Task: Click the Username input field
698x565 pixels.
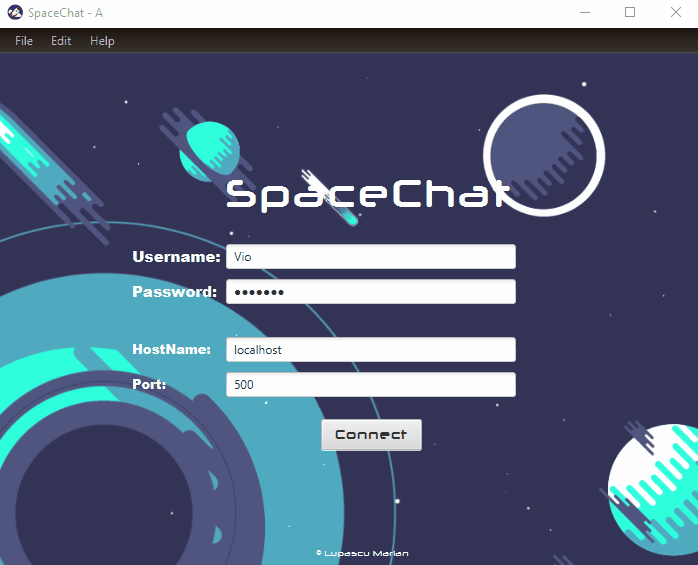Action: coord(371,256)
